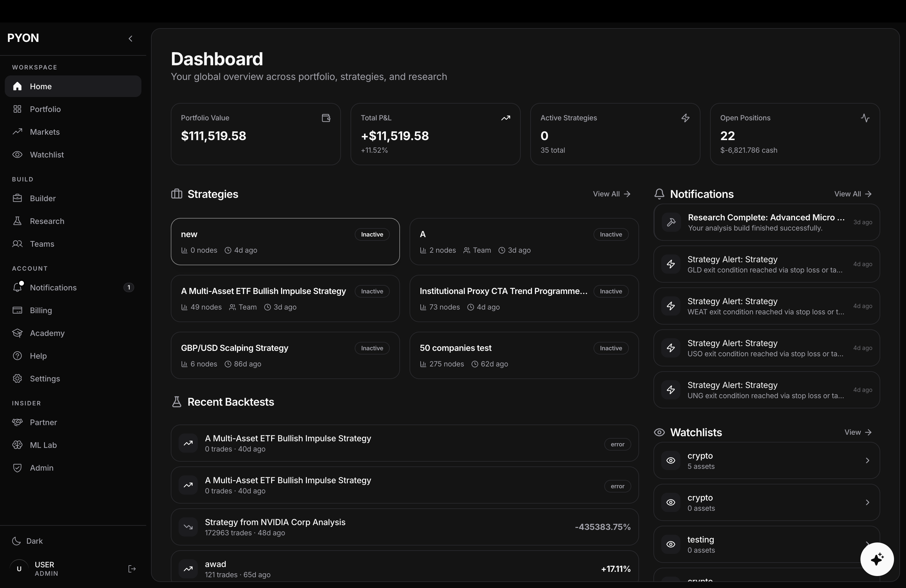
Task: Click the trend icon on awad backtest
Action: tap(188, 569)
